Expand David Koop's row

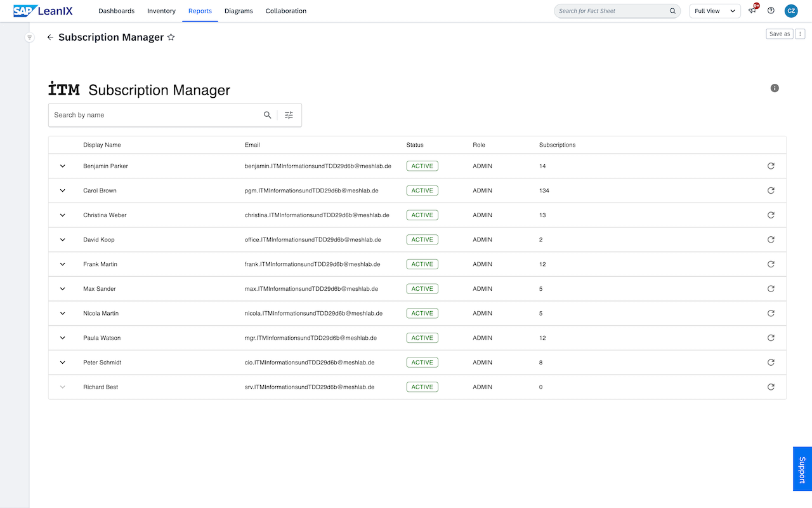63,239
